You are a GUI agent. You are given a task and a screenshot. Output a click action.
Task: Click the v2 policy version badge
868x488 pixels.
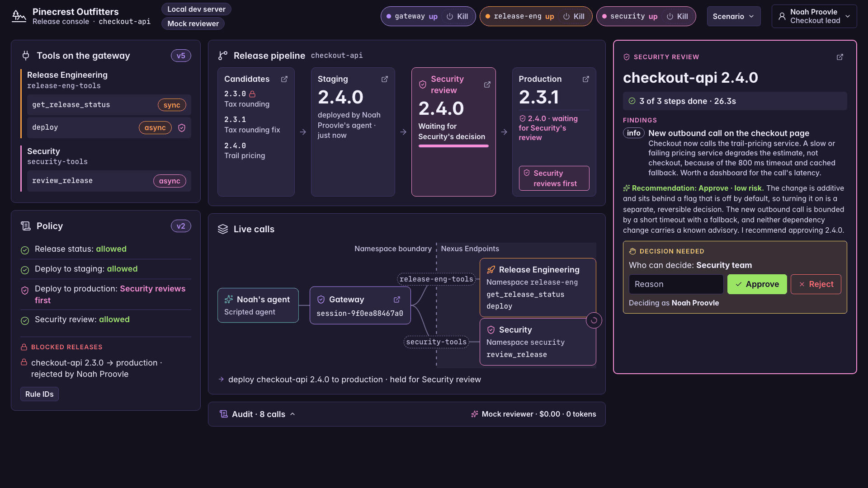181,226
